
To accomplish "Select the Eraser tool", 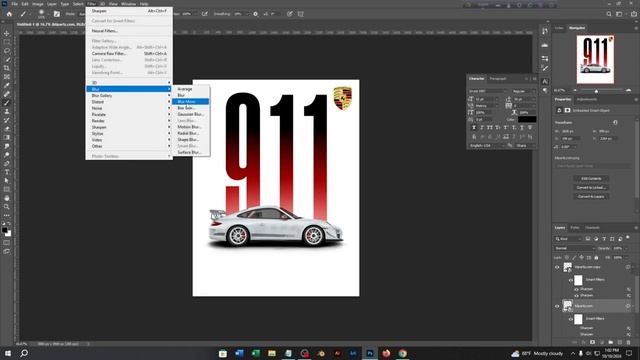I will [7, 129].
